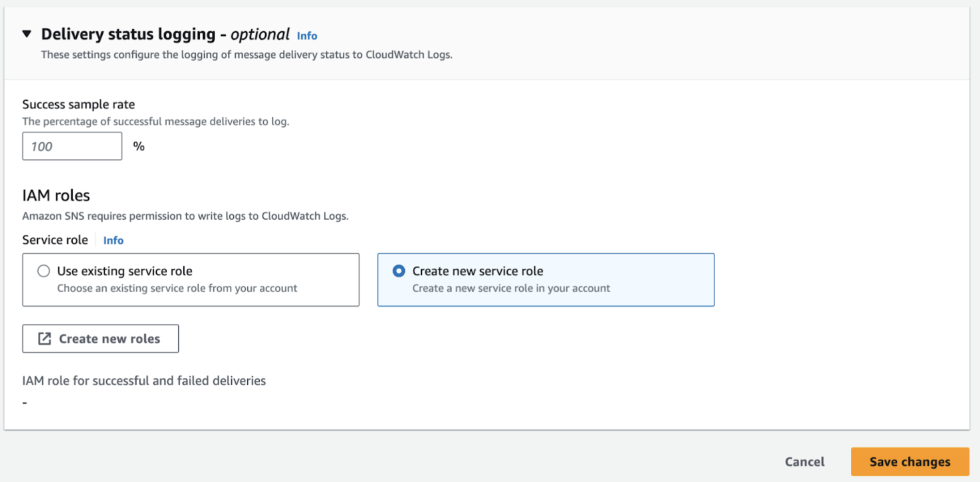
Task: Open Info link beside Delivery status logging
Action: (307, 36)
